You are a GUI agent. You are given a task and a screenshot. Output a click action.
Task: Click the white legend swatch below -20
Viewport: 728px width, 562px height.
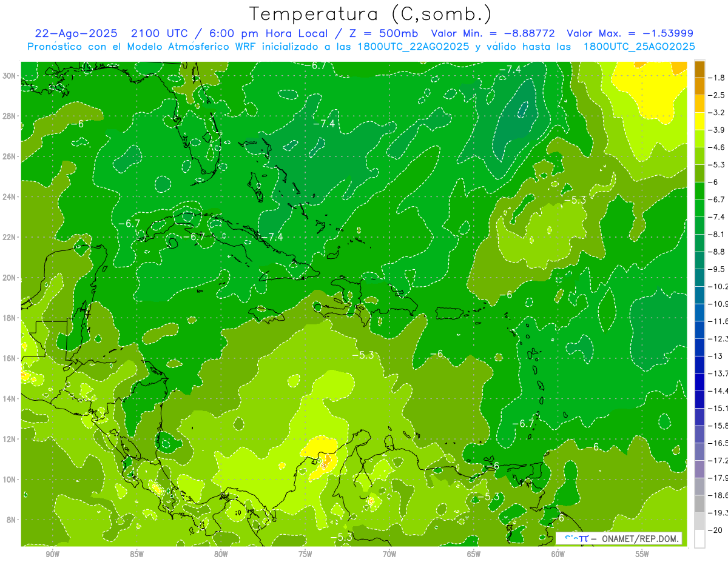[699, 539]
